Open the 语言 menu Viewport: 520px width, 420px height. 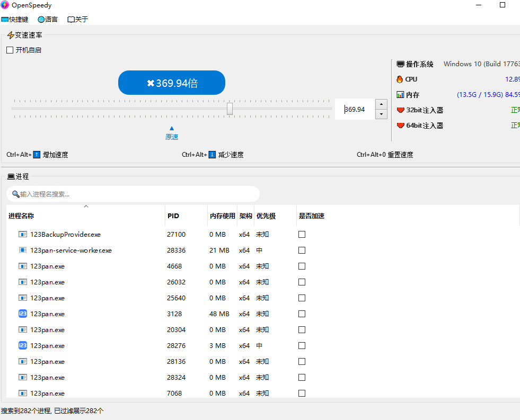coord(48,19)
